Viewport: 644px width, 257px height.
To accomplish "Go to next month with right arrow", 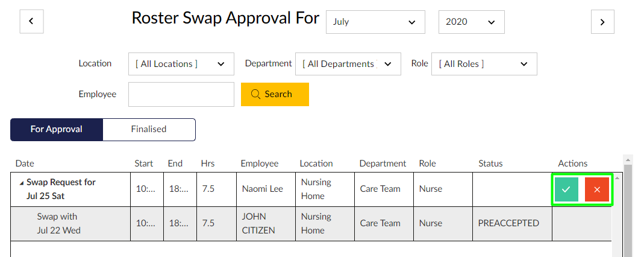I will click(x=602, y=22).
